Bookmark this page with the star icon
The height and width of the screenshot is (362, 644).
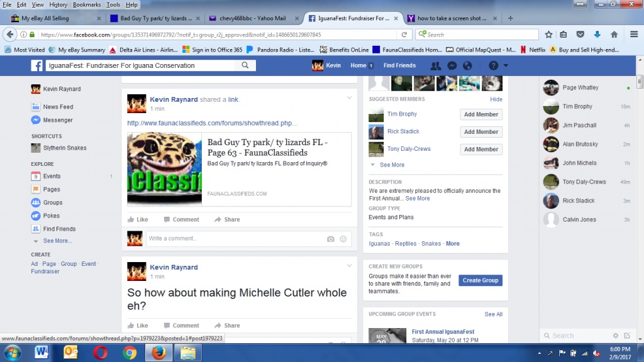pos(548,35)
